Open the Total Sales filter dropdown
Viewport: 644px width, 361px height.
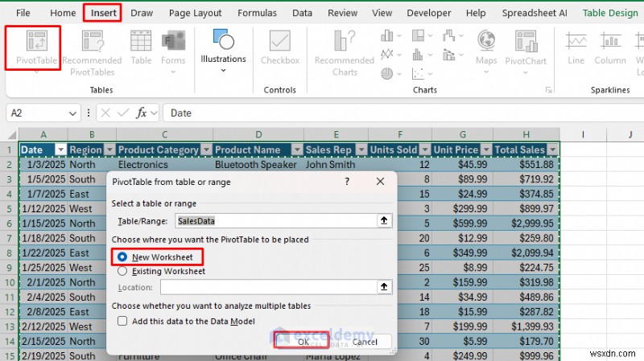pyautogui.click(x=553, y=150)
